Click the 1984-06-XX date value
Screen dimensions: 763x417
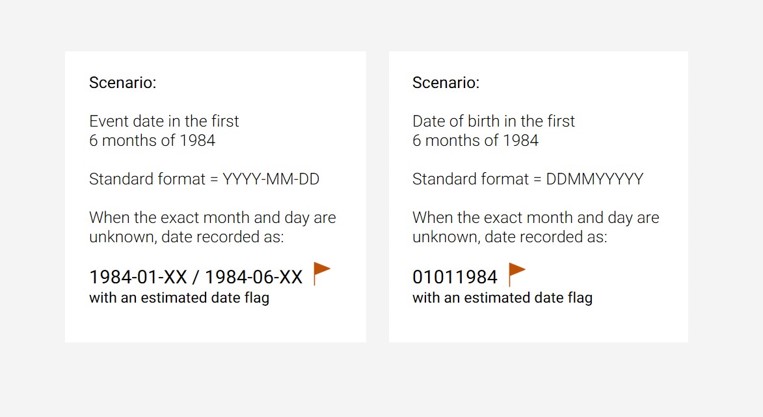coord(253,277)
